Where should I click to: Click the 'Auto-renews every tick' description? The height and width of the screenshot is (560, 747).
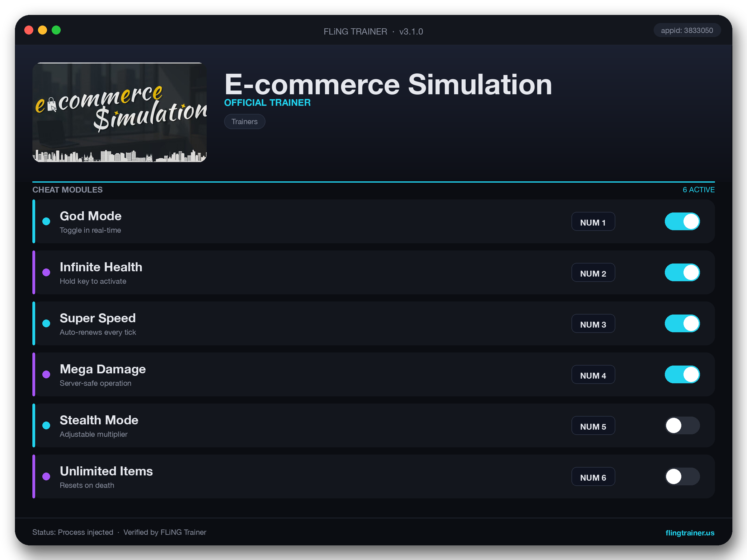tap(98, 332)
